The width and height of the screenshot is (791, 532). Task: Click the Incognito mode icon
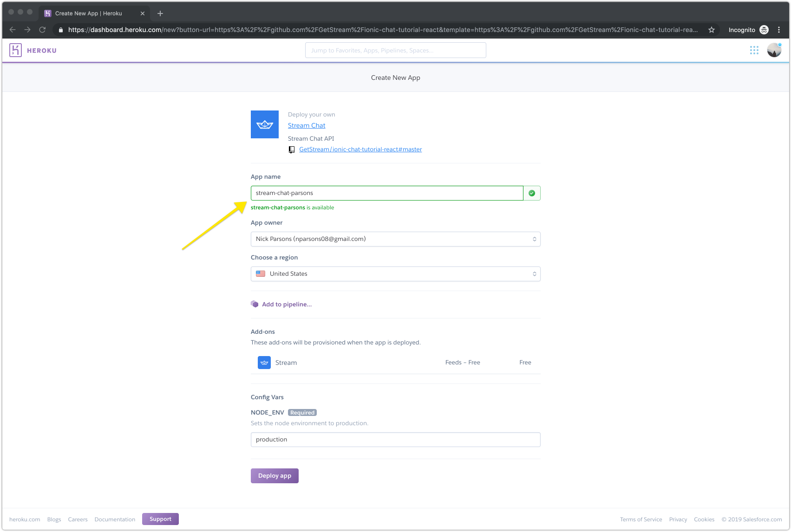[x=764, y=30]
